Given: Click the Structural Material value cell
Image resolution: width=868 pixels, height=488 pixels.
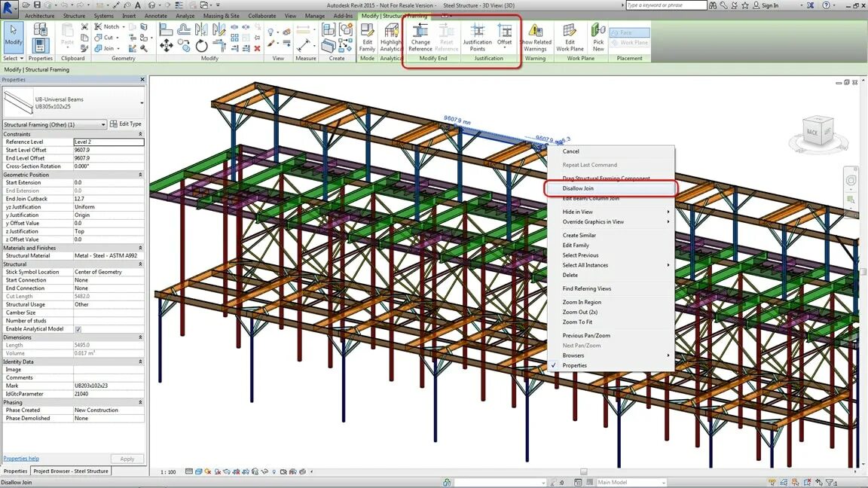Looking at the screenshot, I should pos(108,255).
